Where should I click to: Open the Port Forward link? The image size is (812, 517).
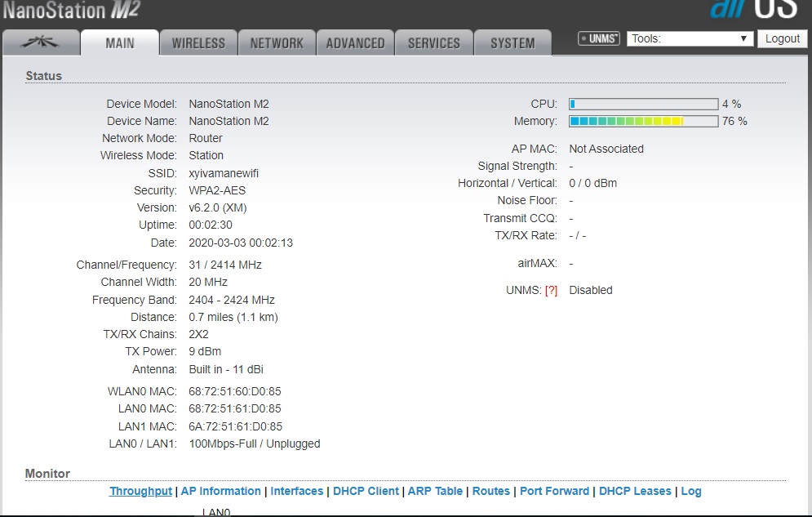[555, 491]
